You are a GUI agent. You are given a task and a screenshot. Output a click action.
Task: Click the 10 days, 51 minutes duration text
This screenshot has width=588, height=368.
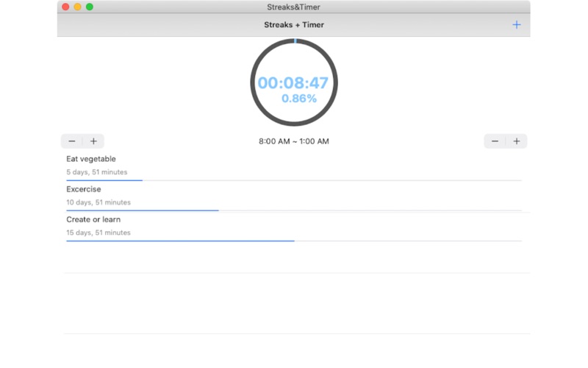coord(98,202)
